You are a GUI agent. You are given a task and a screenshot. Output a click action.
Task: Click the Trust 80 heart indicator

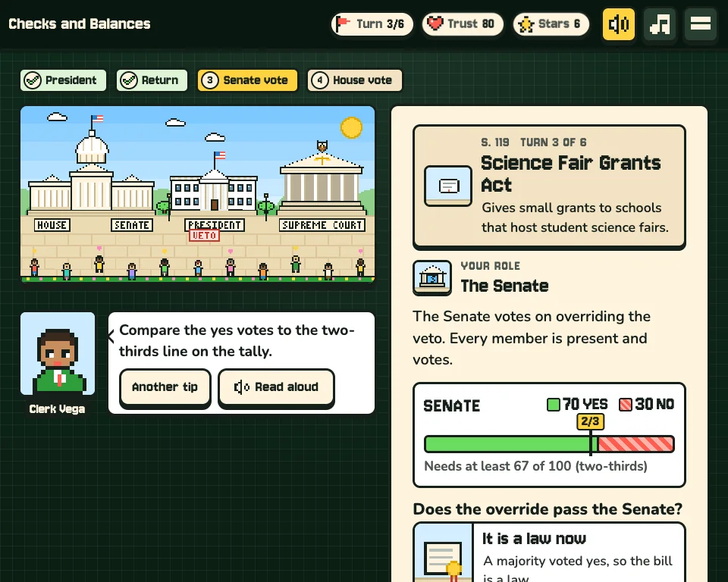pos(463,23)
